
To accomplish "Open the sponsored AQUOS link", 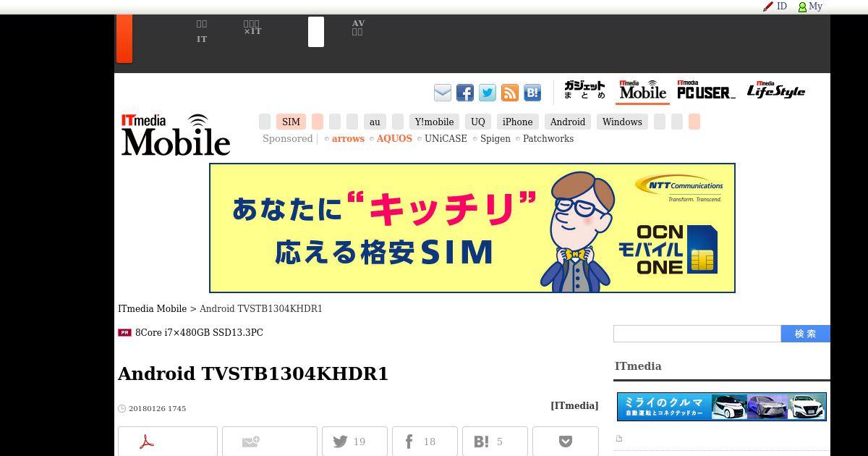I will (x=394, y=139).
